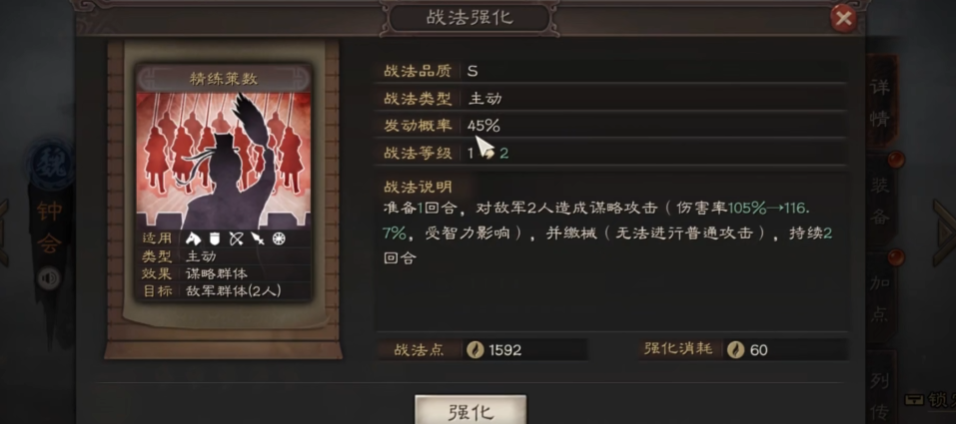Click the siege wheel troop icon

279,239
